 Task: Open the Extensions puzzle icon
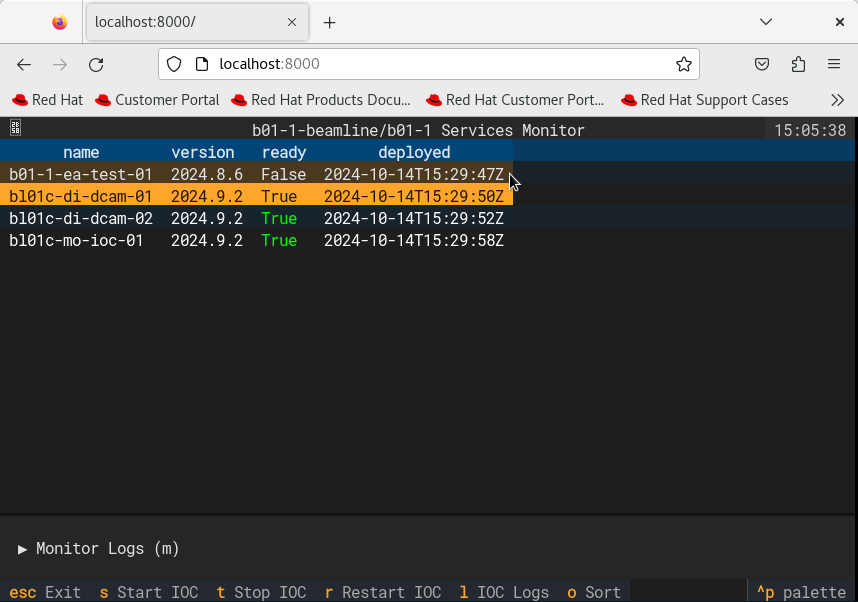point(798,64)
